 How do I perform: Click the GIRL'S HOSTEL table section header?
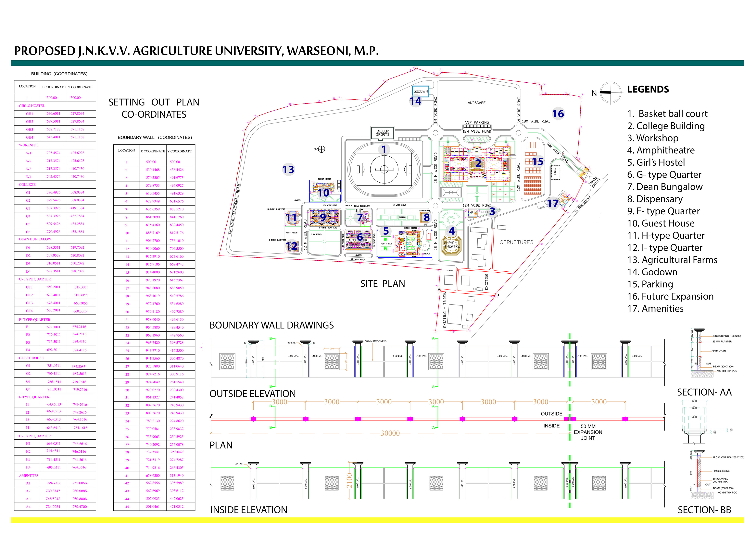32,106
